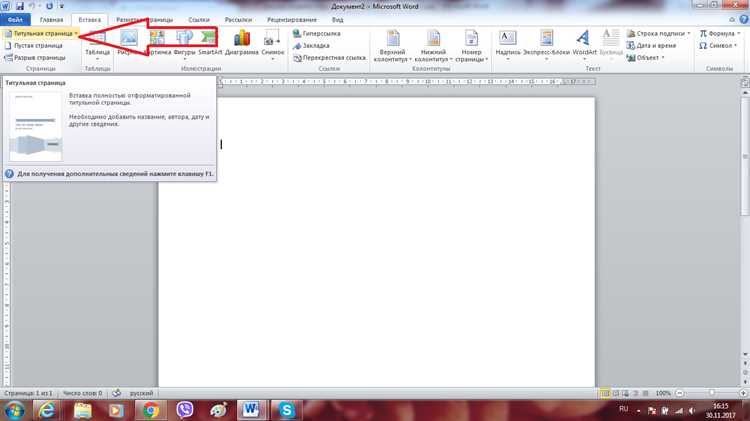The image size is (750, 421).
Task: Open the Рецензирование tab
Action: click(292, 20)
